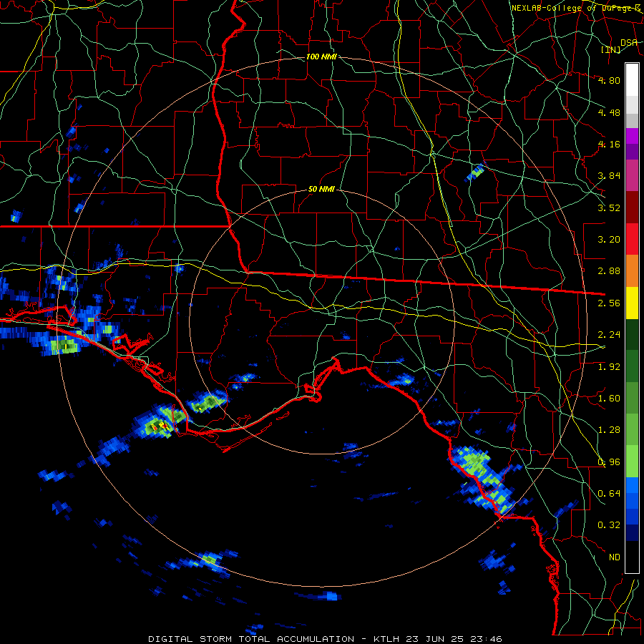Pick the bright magenta legend swatch
Image resolution: width=644 pixels, height=644 pixels.
point(632,135)
